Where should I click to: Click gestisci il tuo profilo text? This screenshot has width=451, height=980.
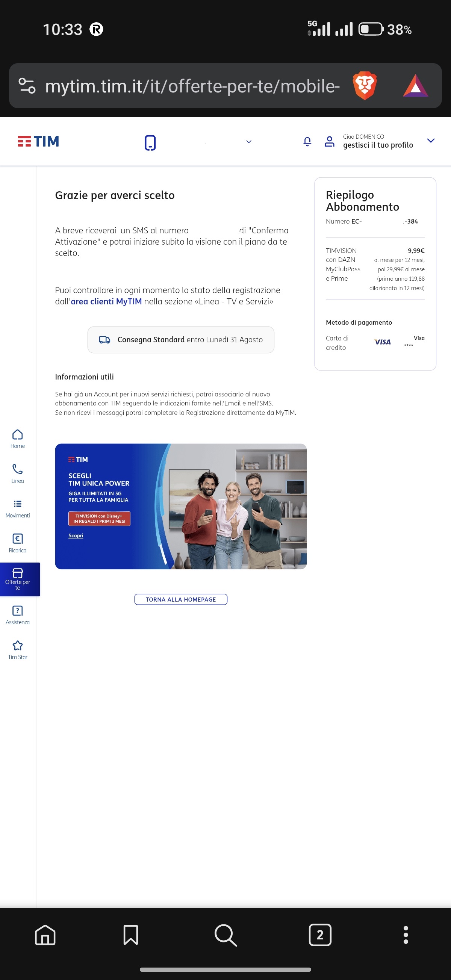378,145
